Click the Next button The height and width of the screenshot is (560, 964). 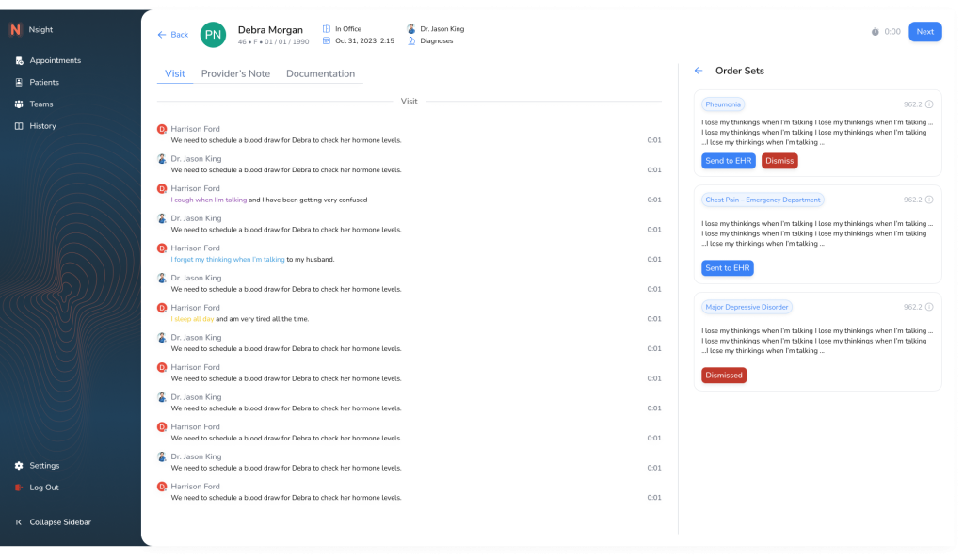tap(924, 32)
